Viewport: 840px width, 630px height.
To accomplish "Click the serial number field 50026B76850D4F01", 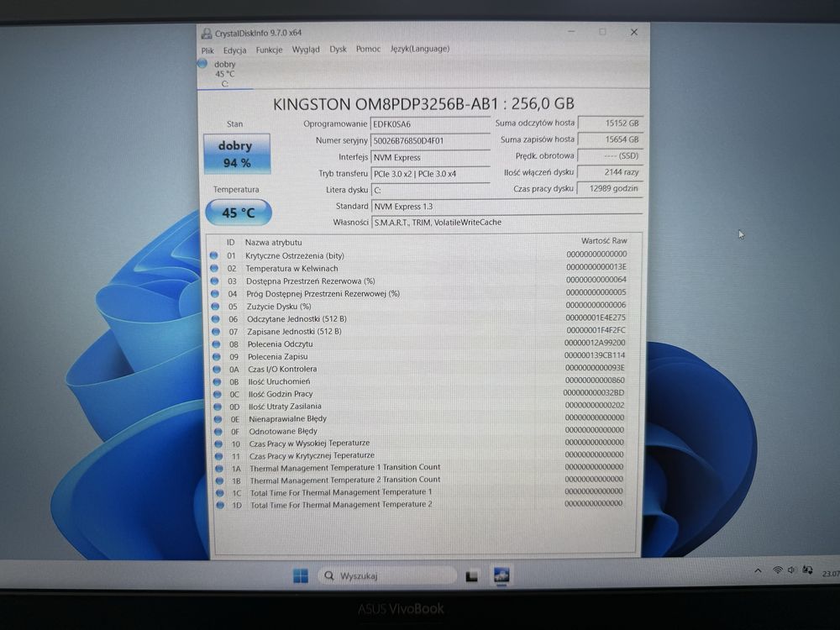I will click(x=429, y=141).
